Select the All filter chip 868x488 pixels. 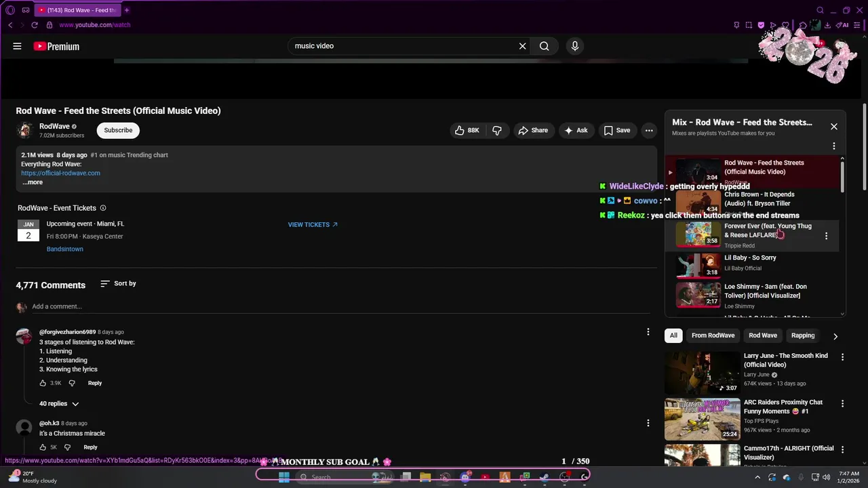tap(673, 335)
